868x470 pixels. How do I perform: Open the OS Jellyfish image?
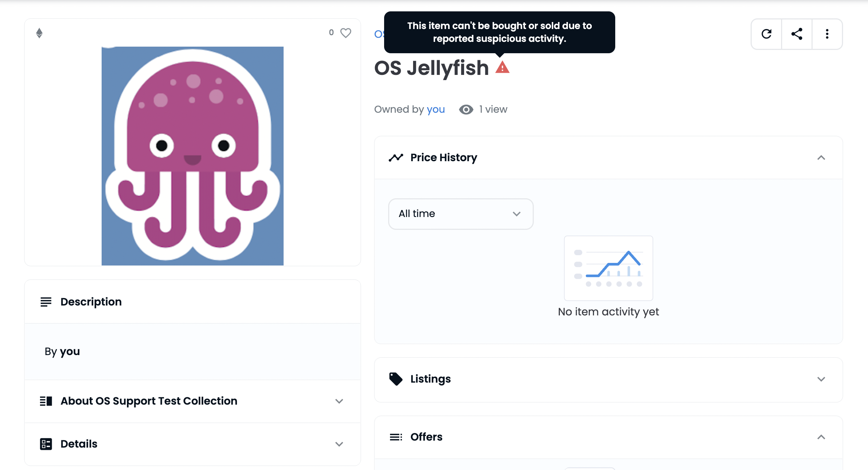click(192, 156)
